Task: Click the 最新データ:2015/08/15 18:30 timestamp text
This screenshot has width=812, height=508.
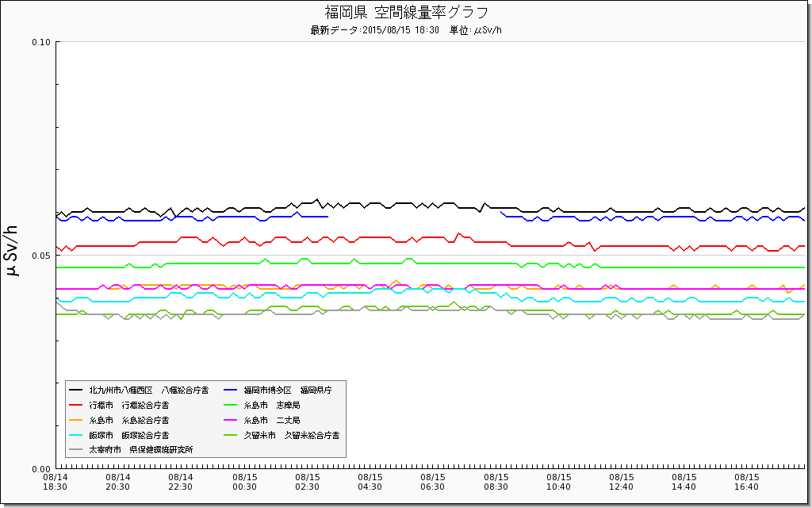Action: coord(374,30)
